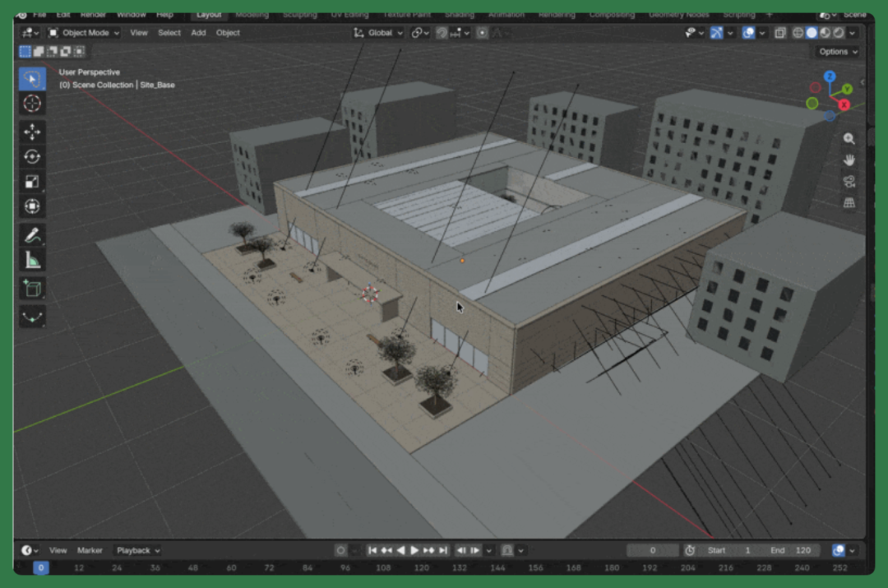
Task: Select the Scale tool
Action: pyautogui.click(x=32, y=182)
